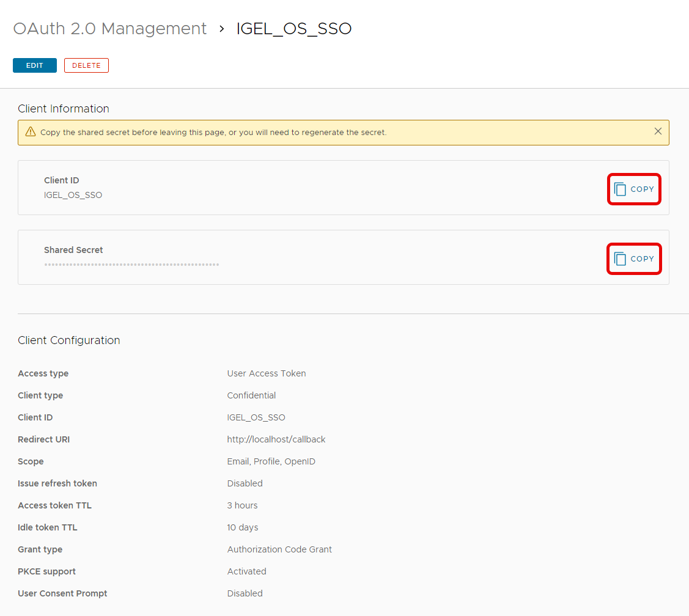
Task: Dismiss the shared secret warning banner
Action: click(x=658, y=131)
